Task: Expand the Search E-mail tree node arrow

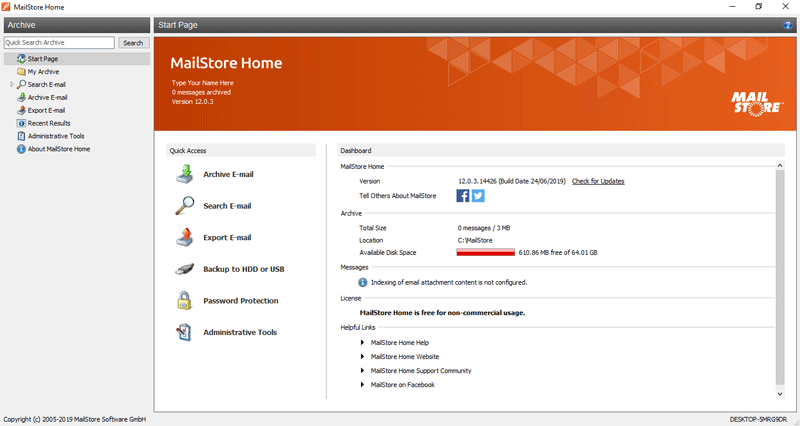Action: coord(12,84)
